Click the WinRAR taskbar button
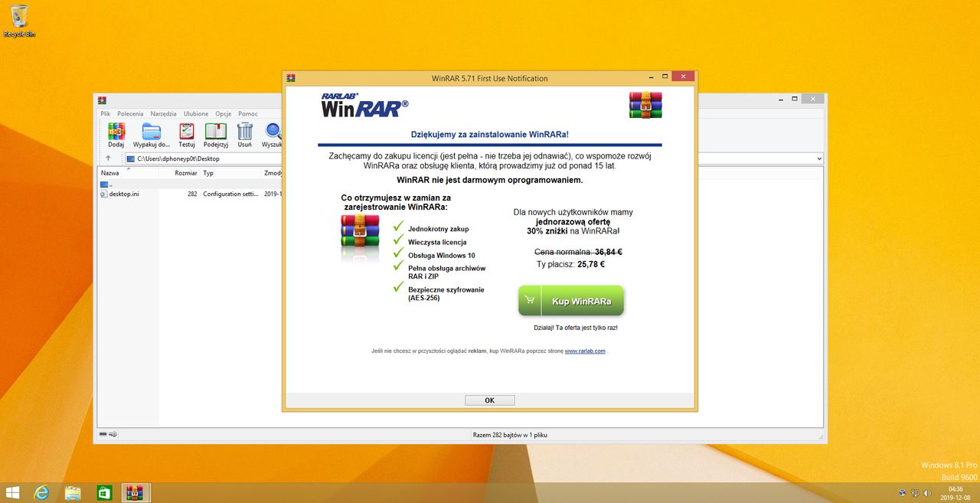 (x=136, y=492)
